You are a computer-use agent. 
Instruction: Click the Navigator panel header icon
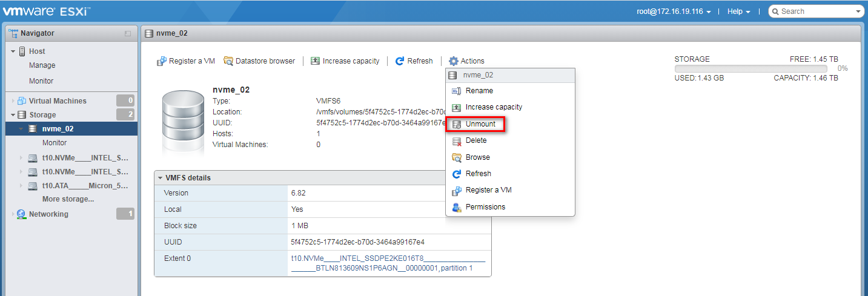pos(14,33)
